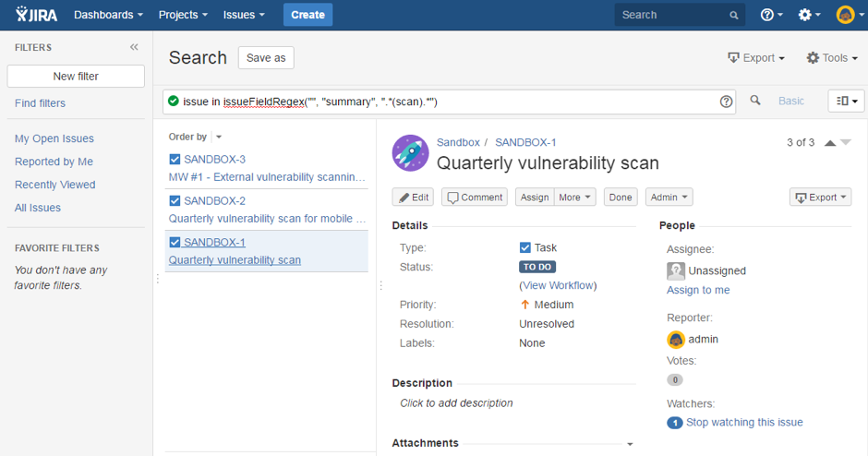Open the search Export dropdown
Image resolution: width=868 pixels, height=456 pixels.
[x=756, y=58]
